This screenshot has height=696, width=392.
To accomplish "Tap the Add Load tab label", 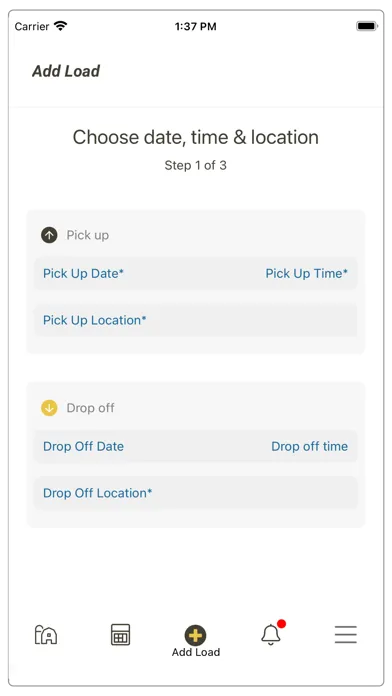I will [196, 652].
